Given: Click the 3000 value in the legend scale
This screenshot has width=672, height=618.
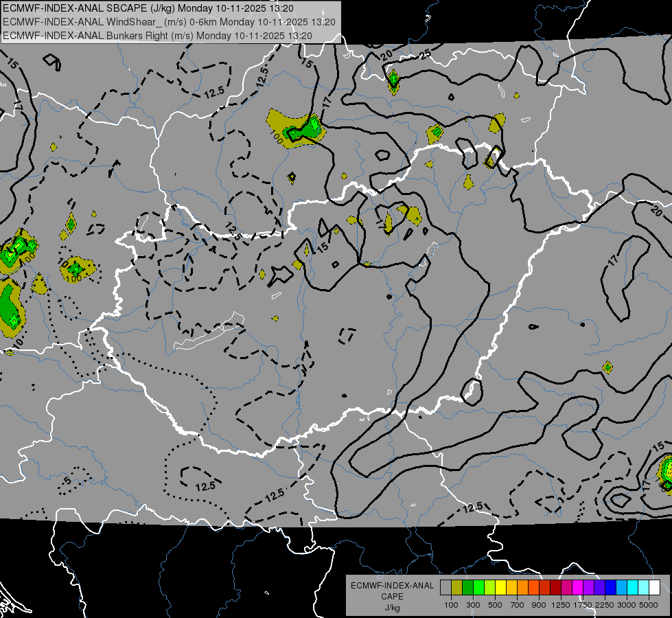Looking at the screenshot, I should pyautogui.click(x=627, y=605).
